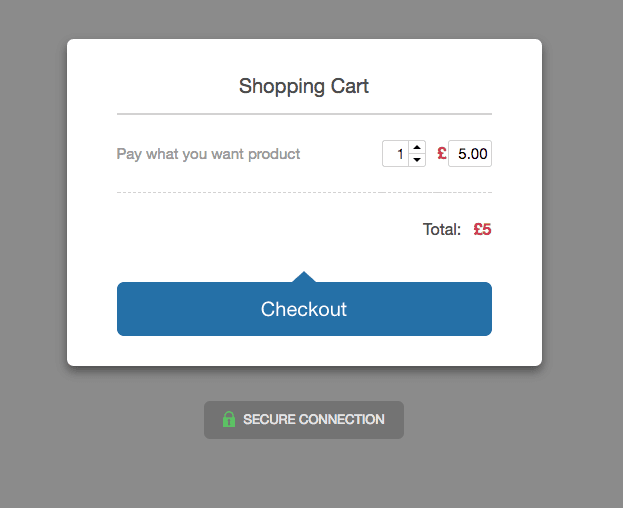Click the word 'Cart' in the heading
This screenshot has height=508, width=623.
(x=350, y=86)
